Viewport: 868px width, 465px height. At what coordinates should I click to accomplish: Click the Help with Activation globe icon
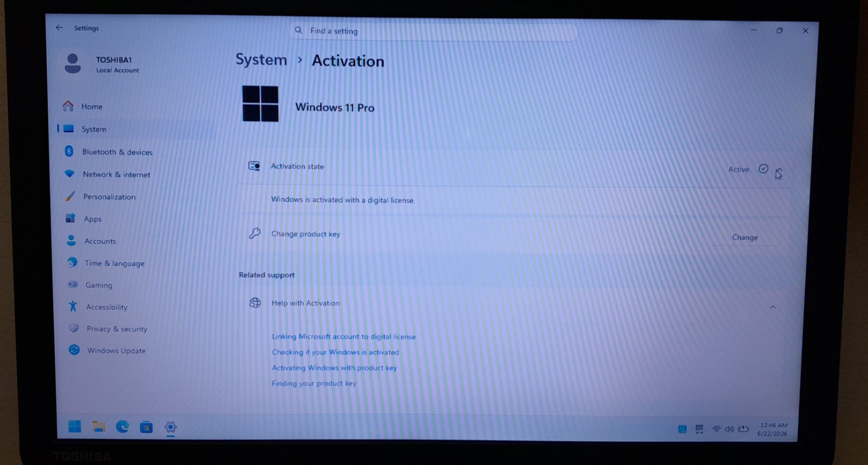click(255, 303)
